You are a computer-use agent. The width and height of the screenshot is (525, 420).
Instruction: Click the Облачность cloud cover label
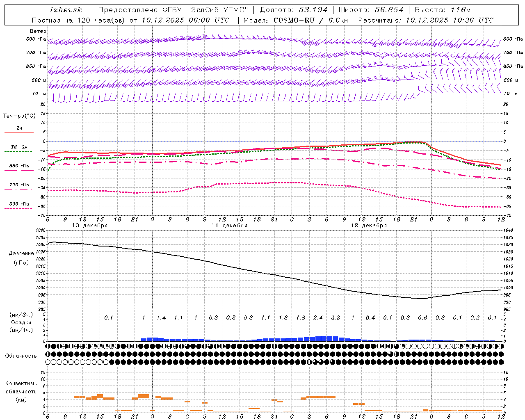point(21,356)
